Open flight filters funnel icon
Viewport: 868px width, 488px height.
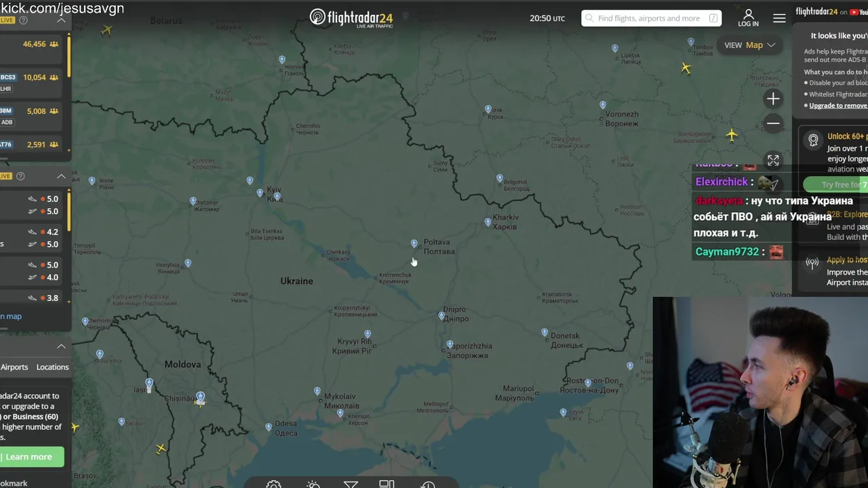click(351, 484)
